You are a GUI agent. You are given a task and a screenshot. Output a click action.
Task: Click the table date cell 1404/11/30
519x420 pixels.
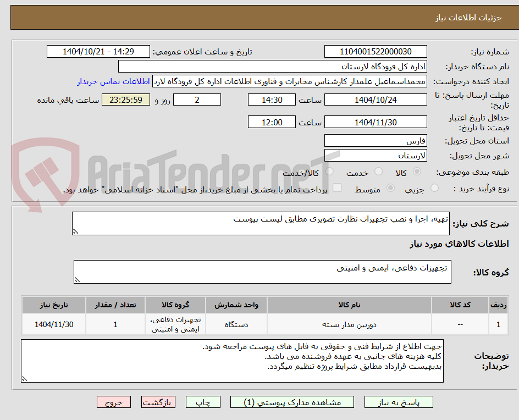(54, 324)
